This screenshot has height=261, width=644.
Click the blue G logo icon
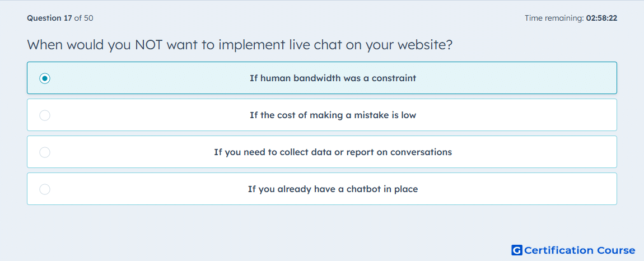click(x=517, y=250)
